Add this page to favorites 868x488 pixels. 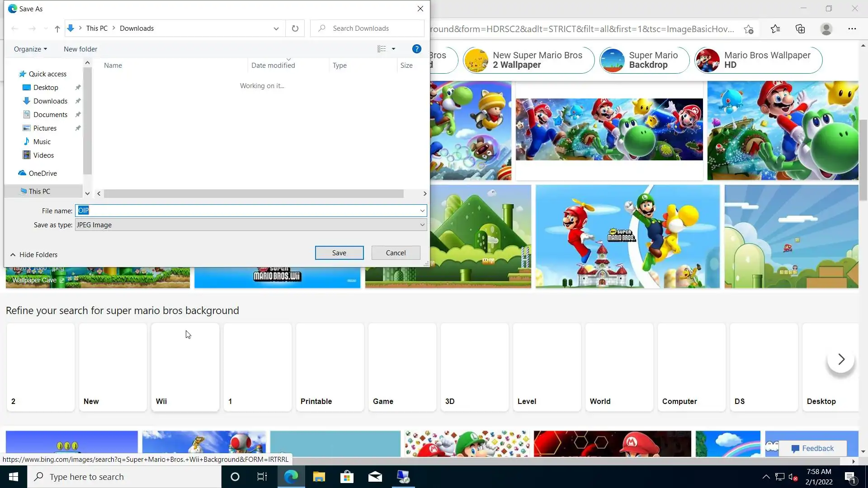click(x=749, y=29)
